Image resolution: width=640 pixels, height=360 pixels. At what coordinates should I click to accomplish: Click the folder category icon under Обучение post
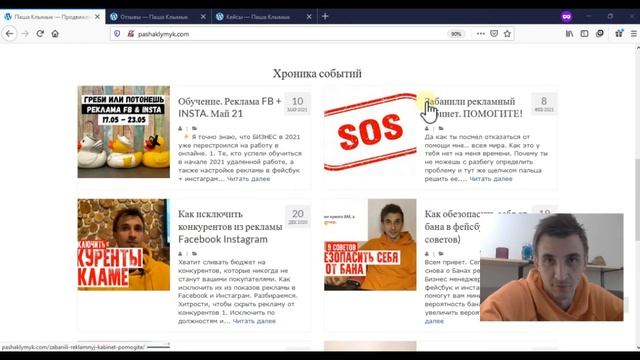pyautogui.click(x=194, y=129)
